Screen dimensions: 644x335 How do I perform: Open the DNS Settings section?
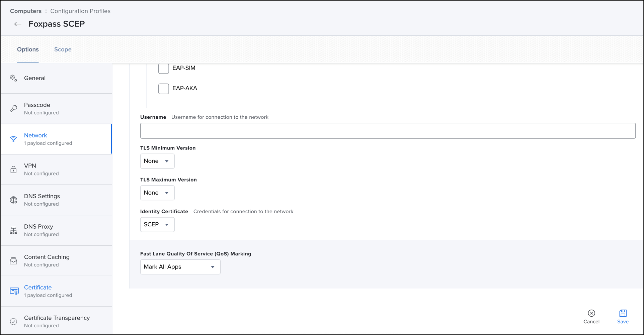56,200
